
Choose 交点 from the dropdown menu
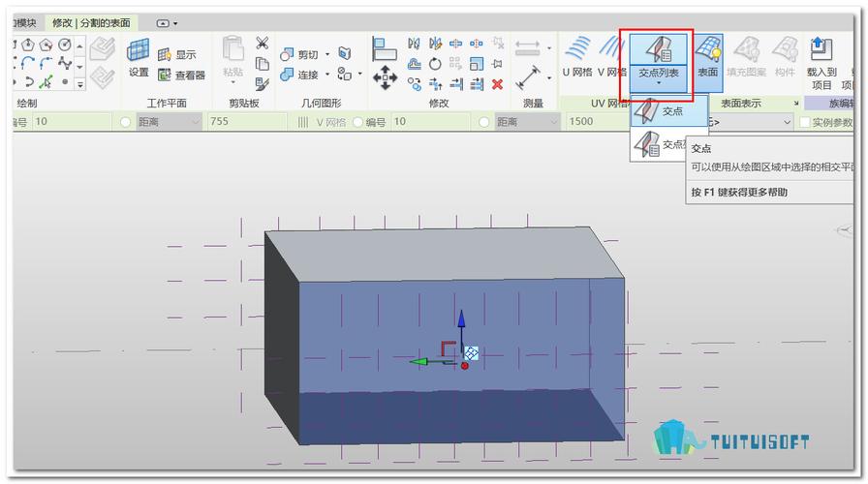coord(669,111)
